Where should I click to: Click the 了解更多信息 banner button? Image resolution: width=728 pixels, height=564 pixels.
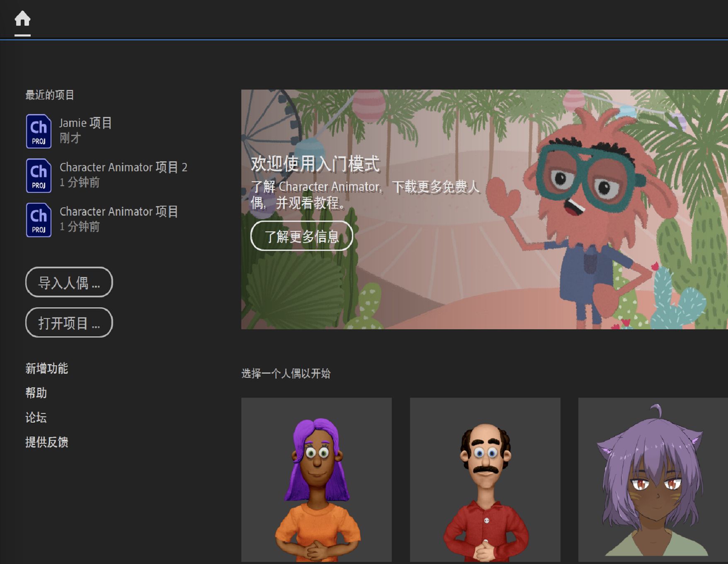coord(302,236)
